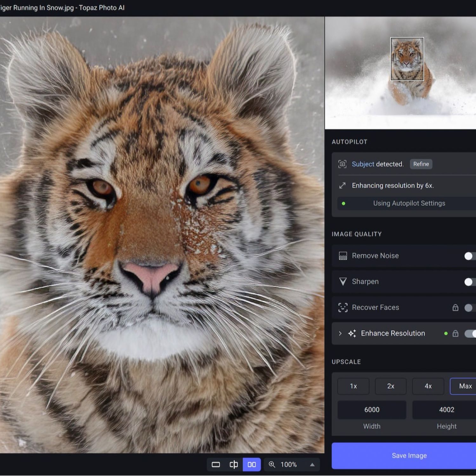Screen dimensions: 476x476
Task: Click the Refine button
Action: pos(421,164)
